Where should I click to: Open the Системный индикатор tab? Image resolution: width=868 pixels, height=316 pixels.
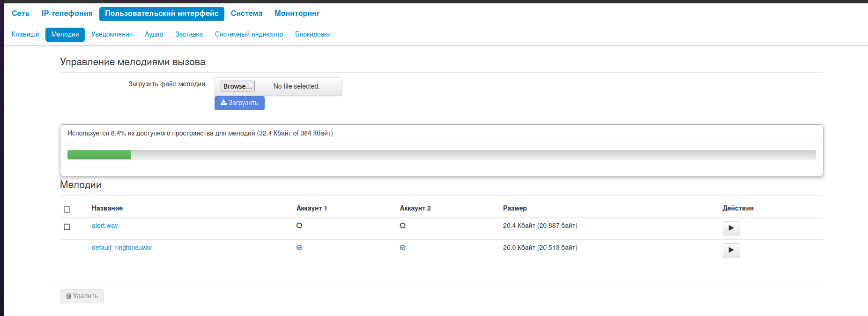[249, 35]
